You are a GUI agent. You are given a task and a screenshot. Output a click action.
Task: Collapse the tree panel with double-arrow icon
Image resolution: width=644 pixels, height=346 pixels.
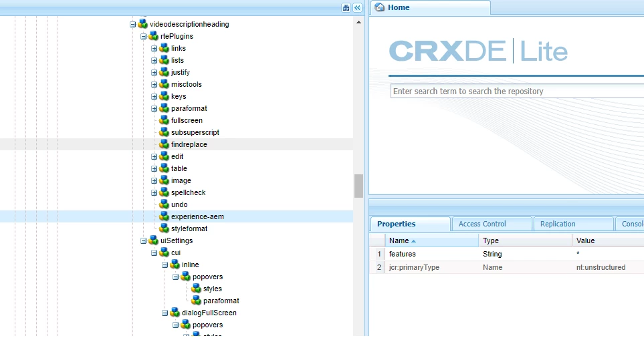[357, 8]
